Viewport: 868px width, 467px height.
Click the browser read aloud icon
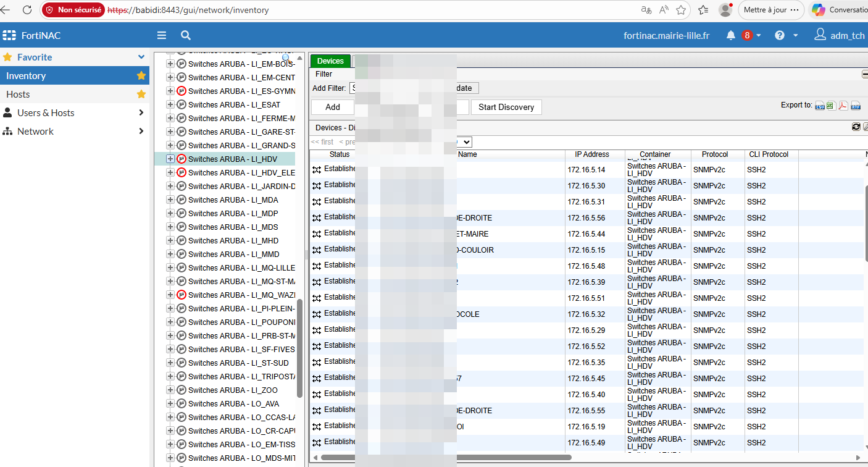(664, 10)
